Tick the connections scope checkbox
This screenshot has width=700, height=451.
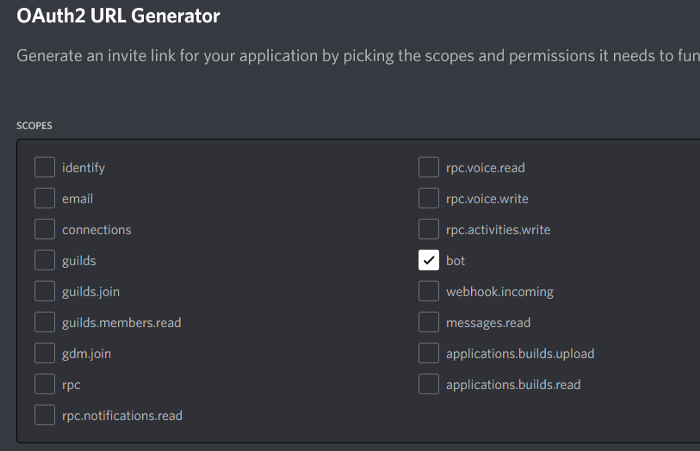point(44,230)
